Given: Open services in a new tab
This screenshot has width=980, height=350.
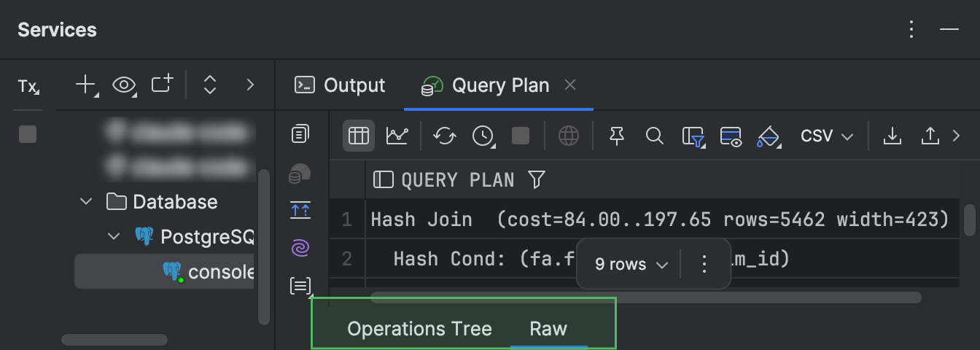Looking at the screenshot, I should tap(163, 85).
